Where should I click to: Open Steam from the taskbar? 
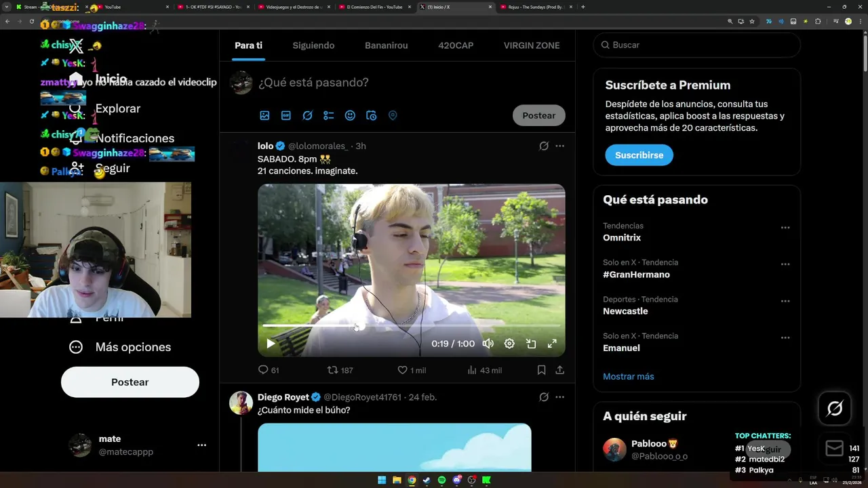coord(427,480)
